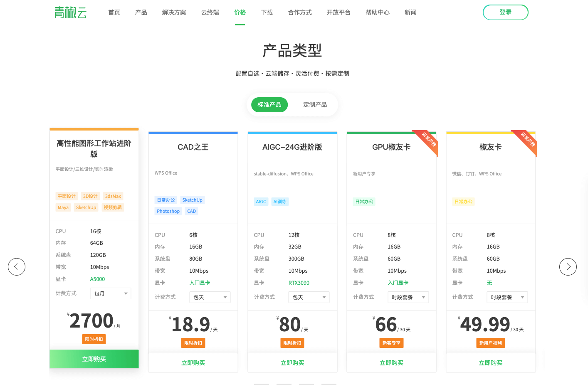This screenshot has height=387, width=588.
Task: Open billing dropdown for GPU椒友卡
Action: 408,297
